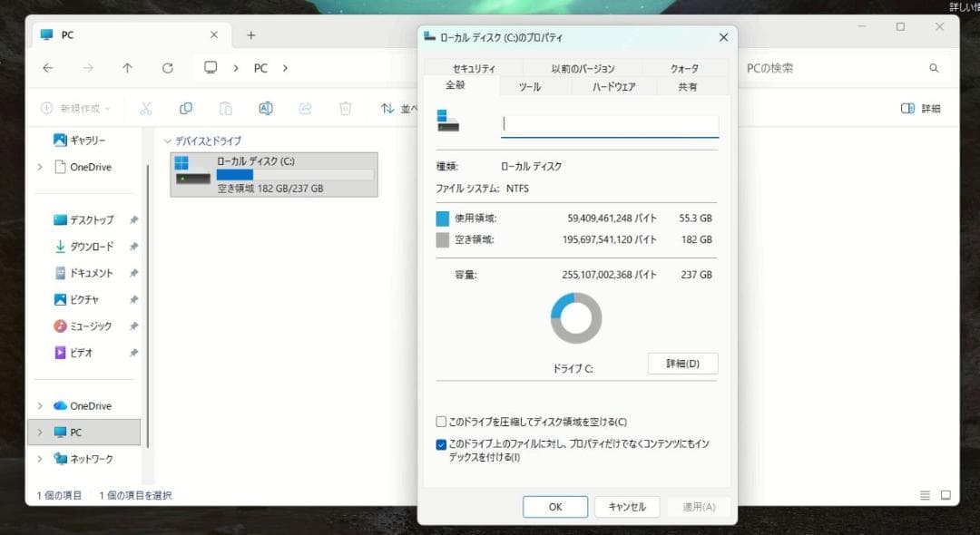
Task: Click the 詳細(D) button near the pie chart
Action: [x=682, y=363]
